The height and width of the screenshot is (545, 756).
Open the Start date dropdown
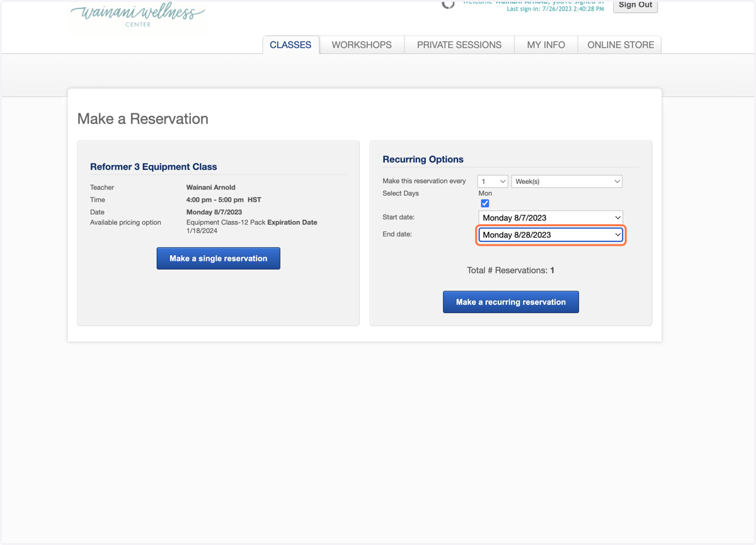point(551,217)
